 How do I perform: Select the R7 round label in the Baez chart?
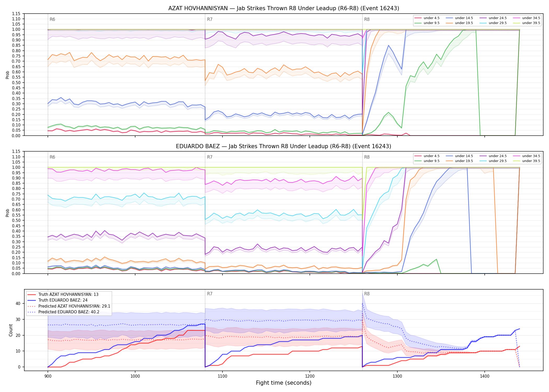pos(210,157)
